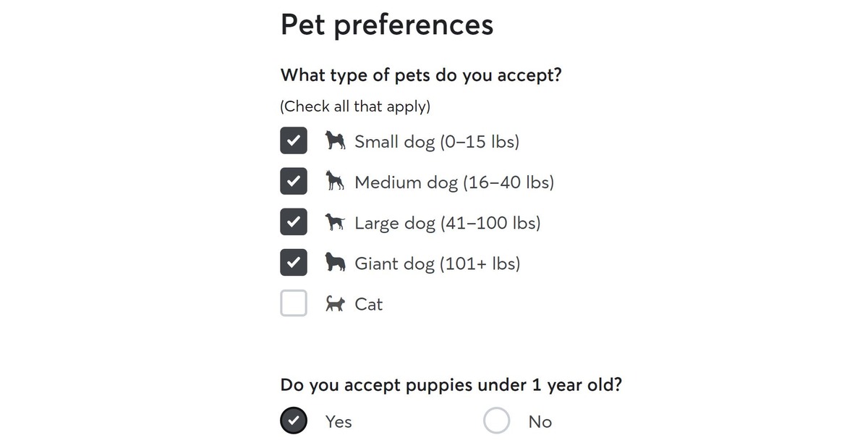Click the What type of pets question

[421, 75]
